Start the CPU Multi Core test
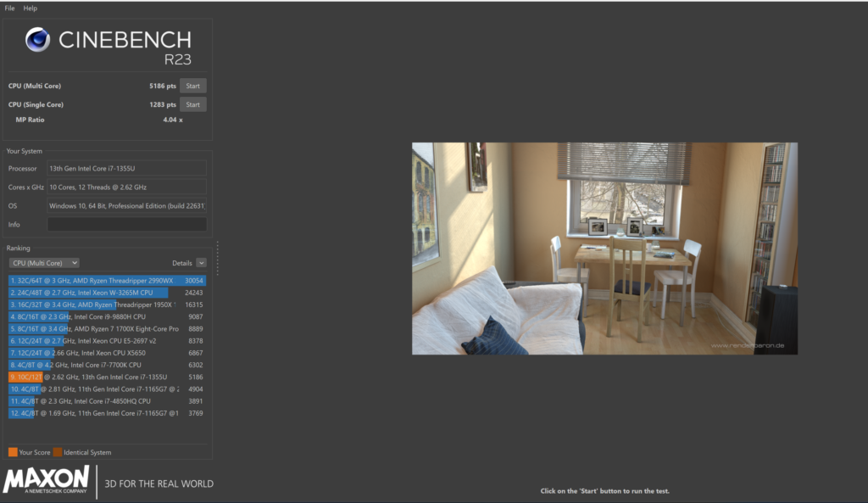The image size is (868, 503). (192, 86)
